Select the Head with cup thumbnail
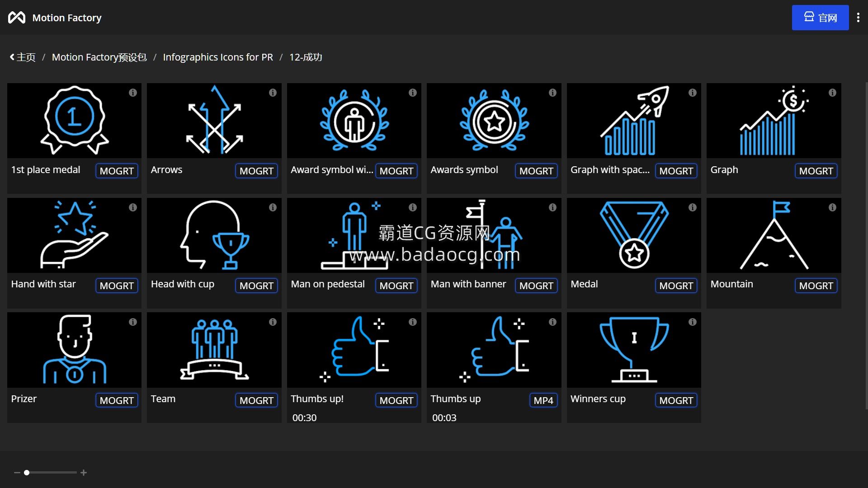The width and height of the screenshot is (868, 488). tap(214, 235)
